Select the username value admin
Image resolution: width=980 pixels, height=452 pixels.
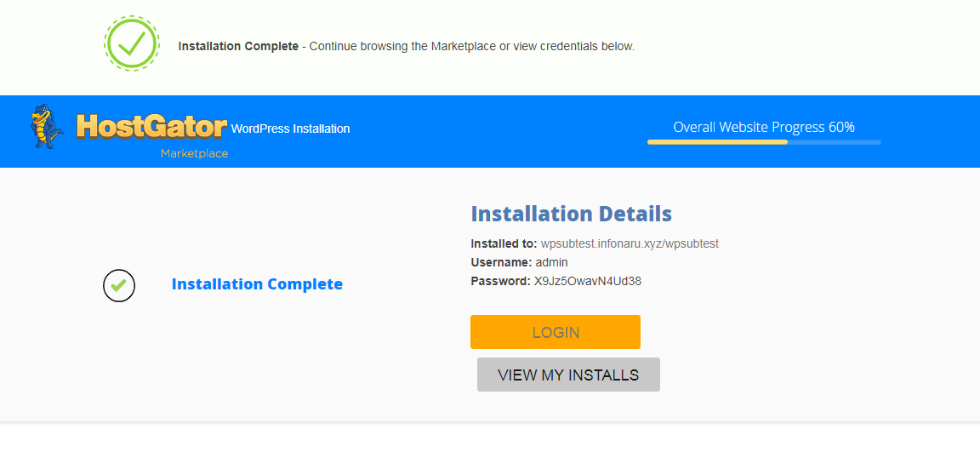[551, 262]
